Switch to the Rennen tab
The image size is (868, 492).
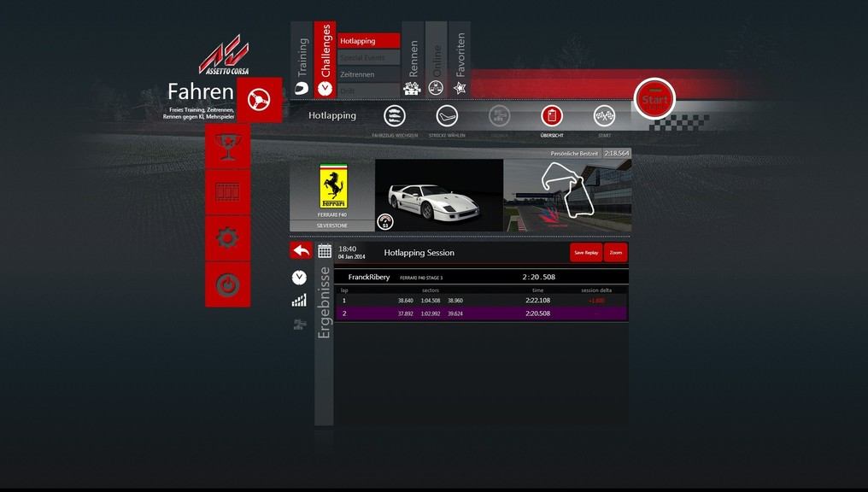point(413,61)
